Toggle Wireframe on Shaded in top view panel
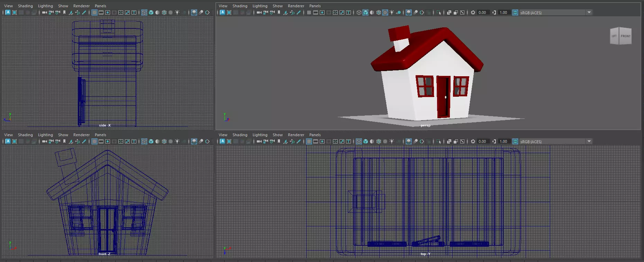This screenshot has width=644, height=262. click(379, 141)
